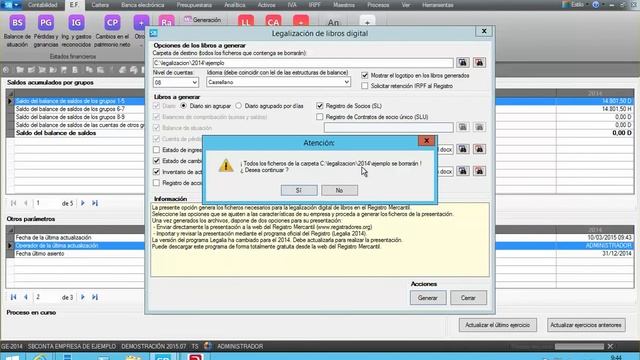The height and width of the screenshot is (360, 640).
Task: Enable Registro de Contratos de socio único (SLU)
Action: point(320,117)
